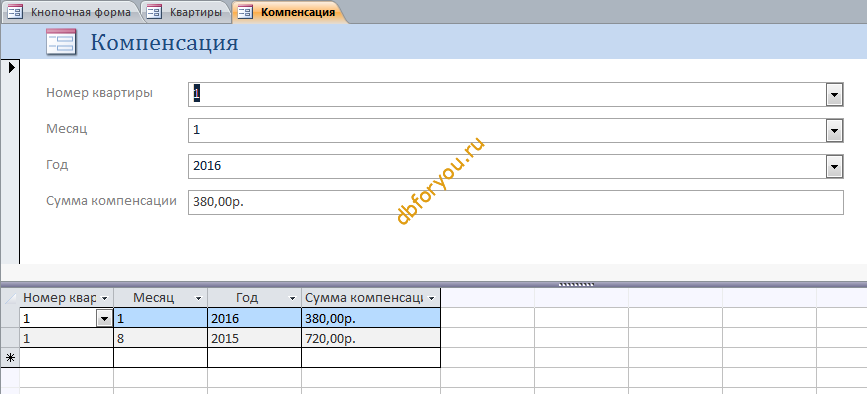Open the Сумма компенсации column filter arrow
This screenshot has height=394, width=867.
point(431,298)
